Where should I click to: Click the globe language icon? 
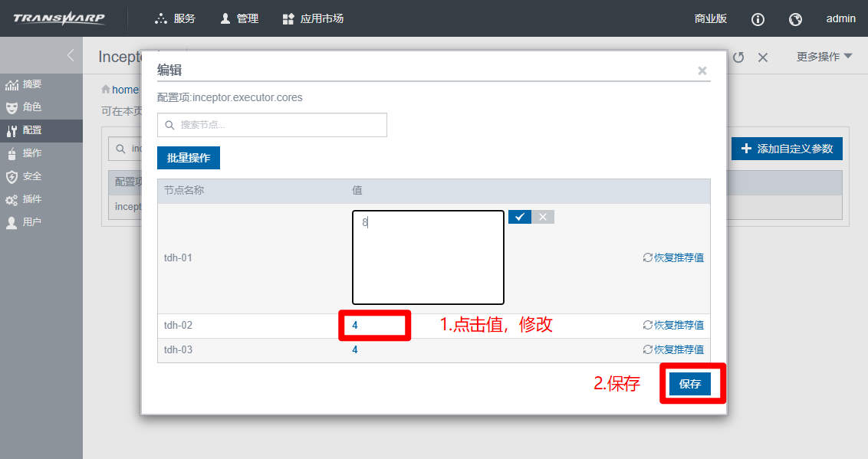795,19
